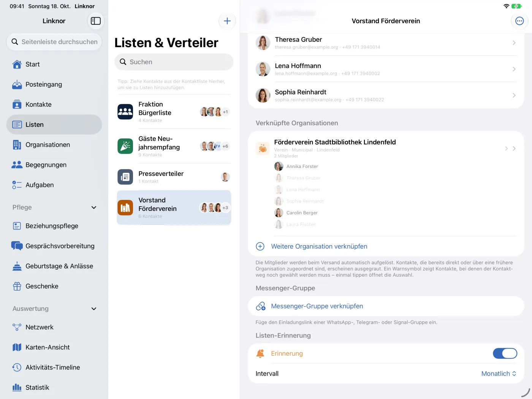Screen dimensions: 532x399
Task: Open Kontakte section
Action: pos(54,104)
